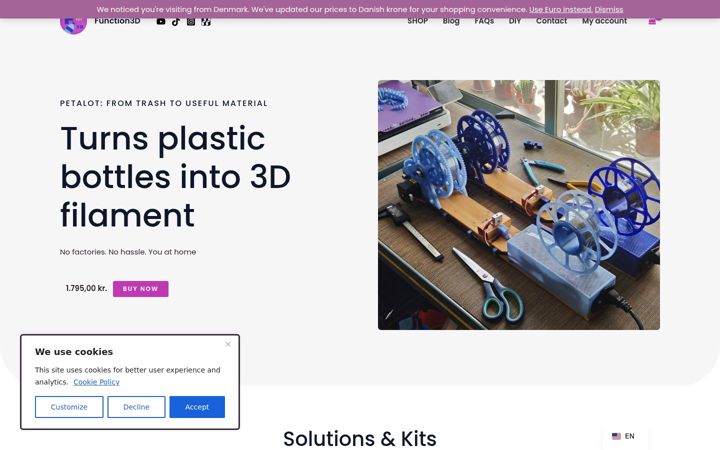Viewport: 720px width, 450px height.
Task: Click the Petalot machine product photo
Action: [x=519, y=205]
